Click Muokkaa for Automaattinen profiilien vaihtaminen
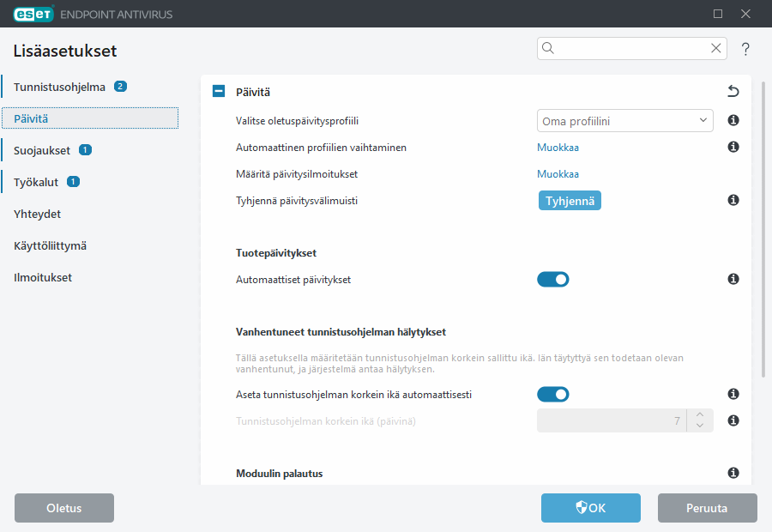Viewport: 772px width, 532px height. [558, 148]
